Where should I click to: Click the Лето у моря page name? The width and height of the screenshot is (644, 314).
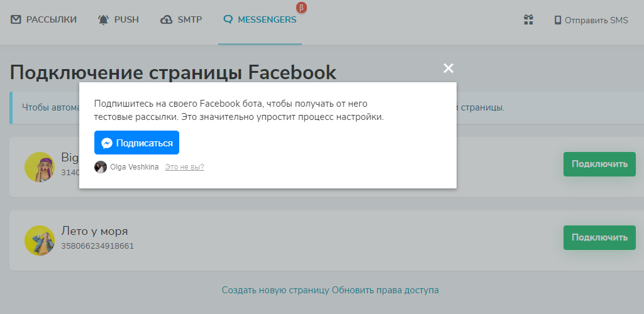(x=94, y=231)
